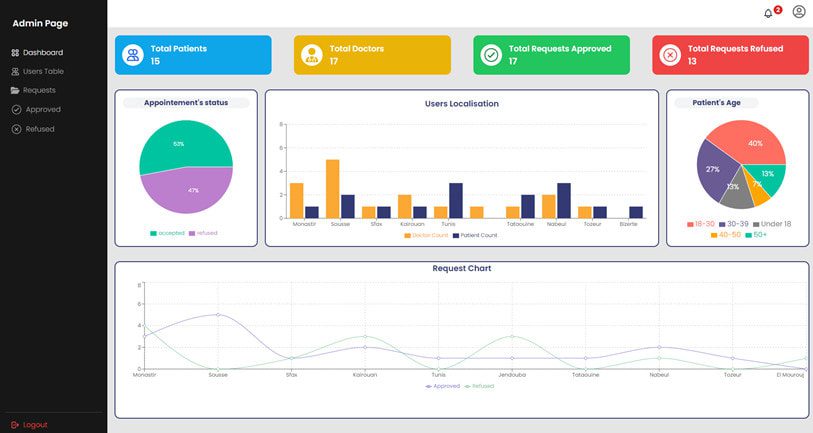813x433 pixels.
Task: Click the Refused X icon in sidebar
Action: click(17, 129)
